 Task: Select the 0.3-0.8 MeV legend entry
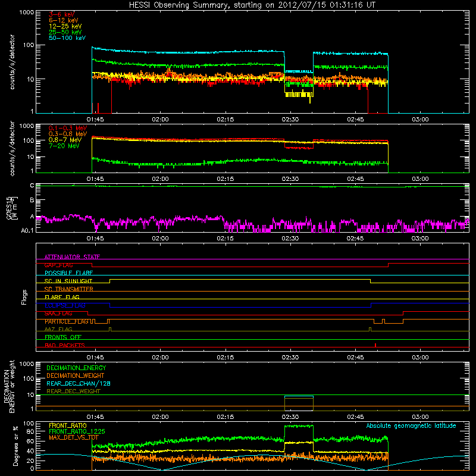pyautogui.click(x=68, y=134)
